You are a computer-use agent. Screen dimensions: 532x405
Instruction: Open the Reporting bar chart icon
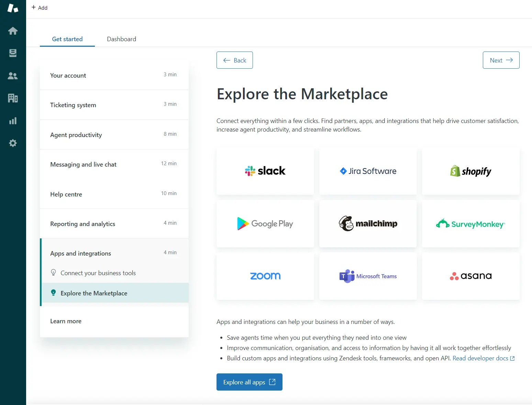13,121
